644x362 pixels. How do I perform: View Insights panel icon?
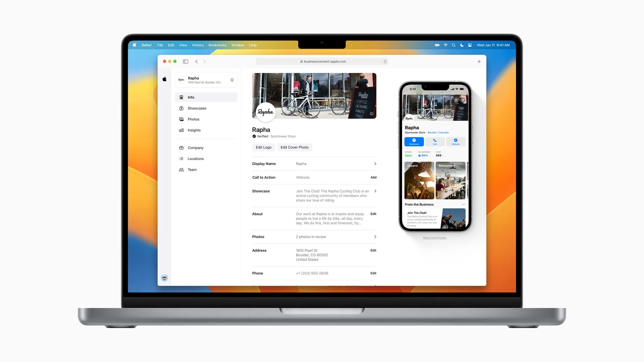click(181, 130)
